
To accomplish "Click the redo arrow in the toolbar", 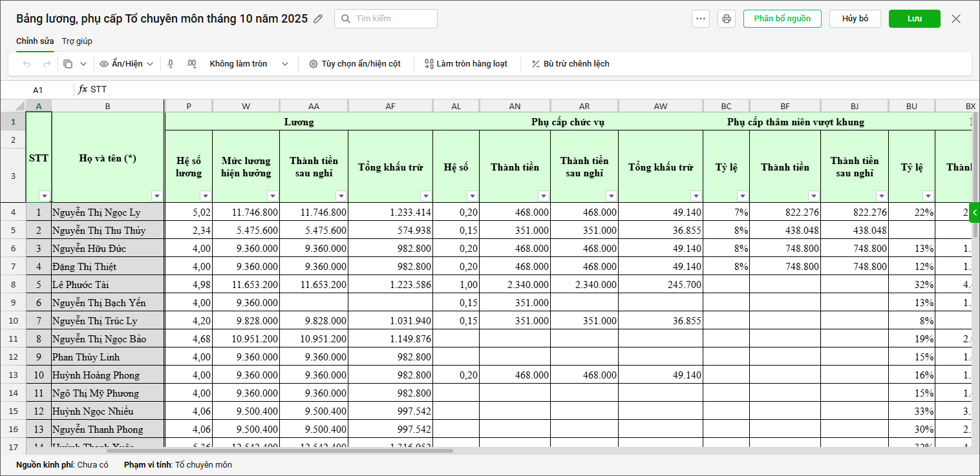I will point(47,64).
